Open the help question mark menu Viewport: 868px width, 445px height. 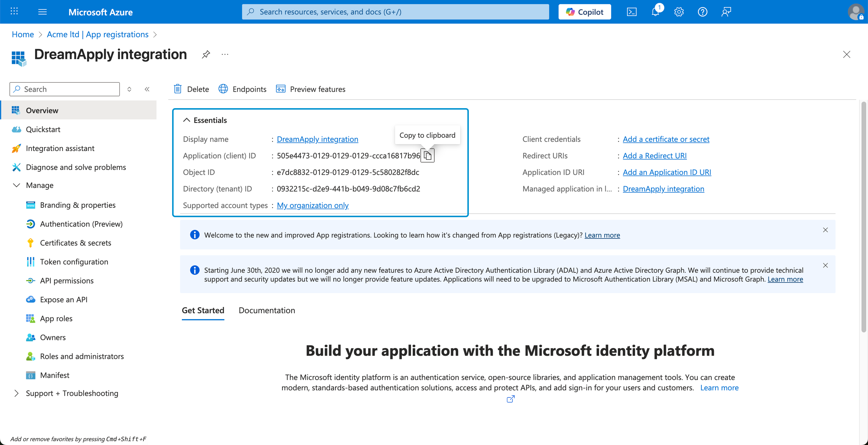[702, 12]
